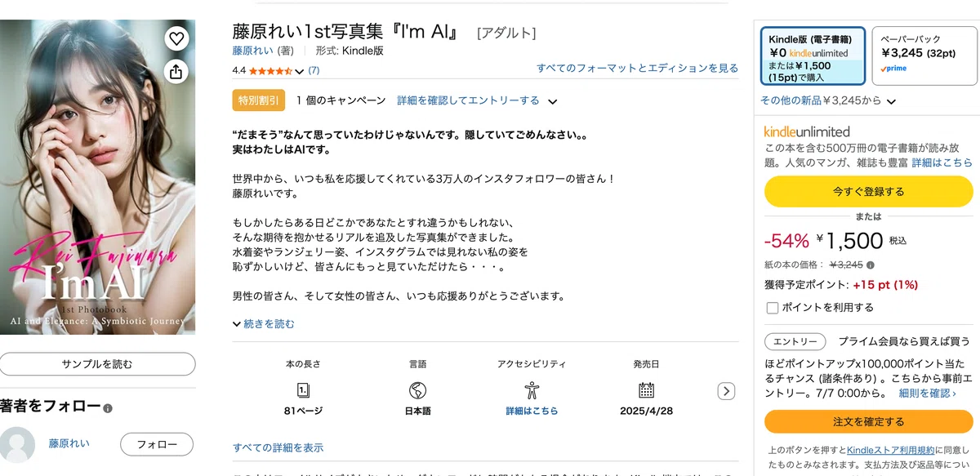Expand 続きを読む to read more
Viewport: 980px width, 476px height.
(264, 323)
